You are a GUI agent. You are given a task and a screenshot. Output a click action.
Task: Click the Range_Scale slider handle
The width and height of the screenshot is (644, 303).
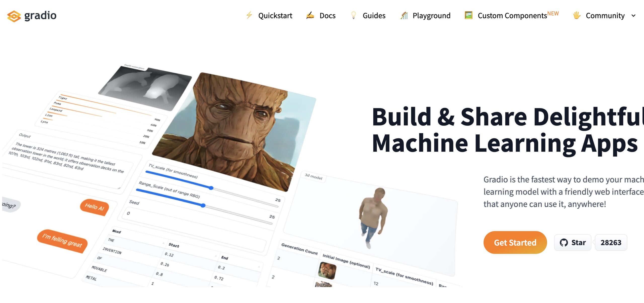click(x=203, y=206)
